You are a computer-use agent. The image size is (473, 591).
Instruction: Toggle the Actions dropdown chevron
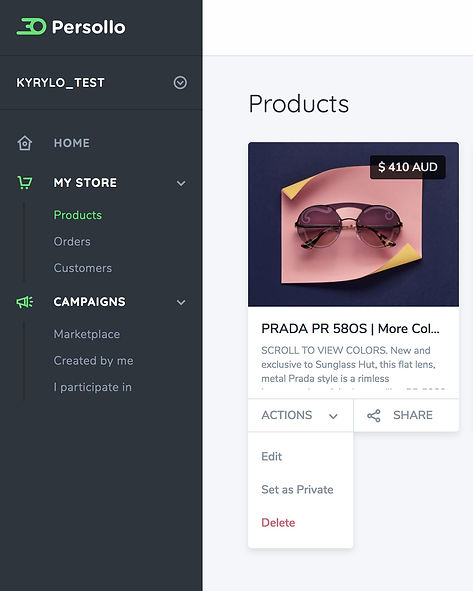[x=333, y=416]
